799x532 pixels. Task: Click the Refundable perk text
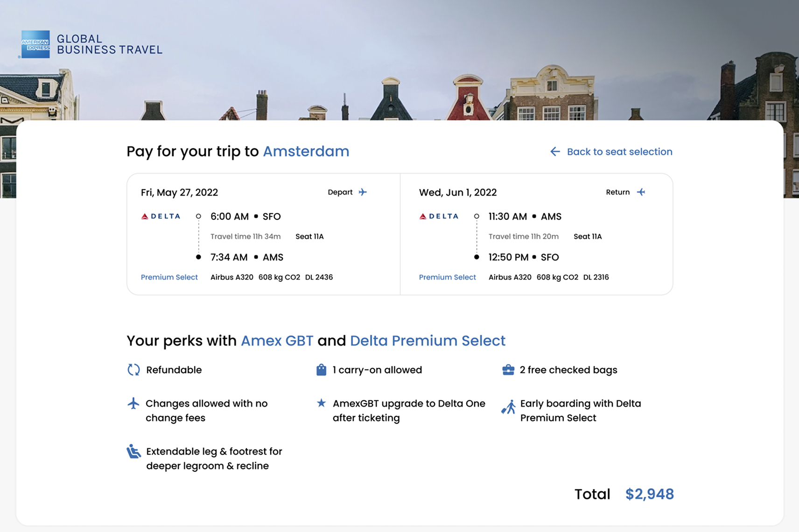[174, 370]
